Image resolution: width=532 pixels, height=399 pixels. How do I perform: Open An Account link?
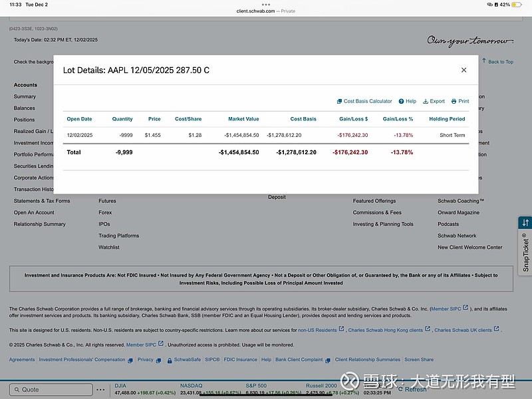tap(34, 212)
